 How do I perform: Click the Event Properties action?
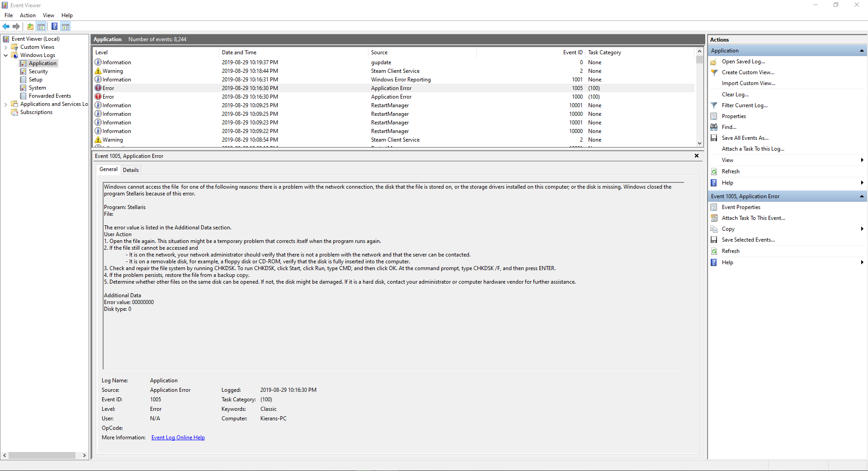pos(741,207)
